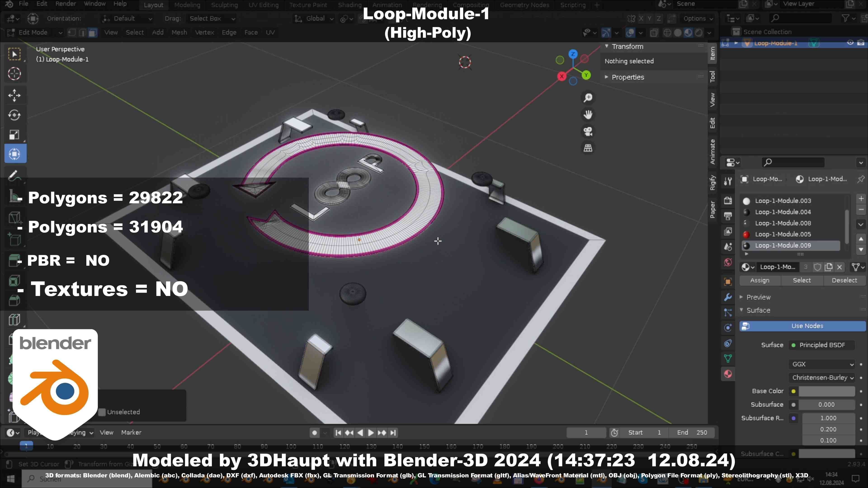Move material slot up
Viewport: 868px width, 488px height.
coord(861,239)
